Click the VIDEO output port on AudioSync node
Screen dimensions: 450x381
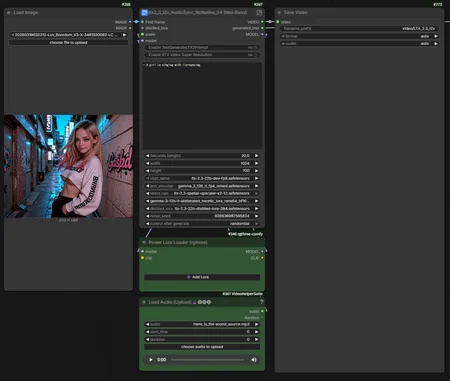pos(262,22)
